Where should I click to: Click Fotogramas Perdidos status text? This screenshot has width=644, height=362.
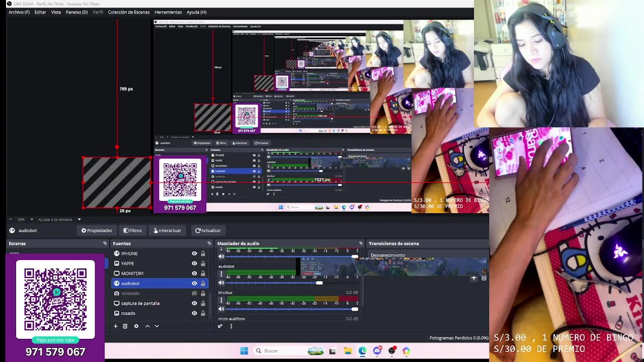(x=459, y=338)
